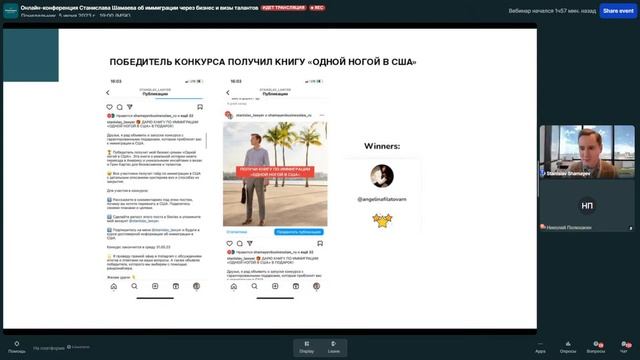640x360 pixels.
Task: Click Статистика link under the post photo
Action: pyautogui.click(x=237, y=232)
